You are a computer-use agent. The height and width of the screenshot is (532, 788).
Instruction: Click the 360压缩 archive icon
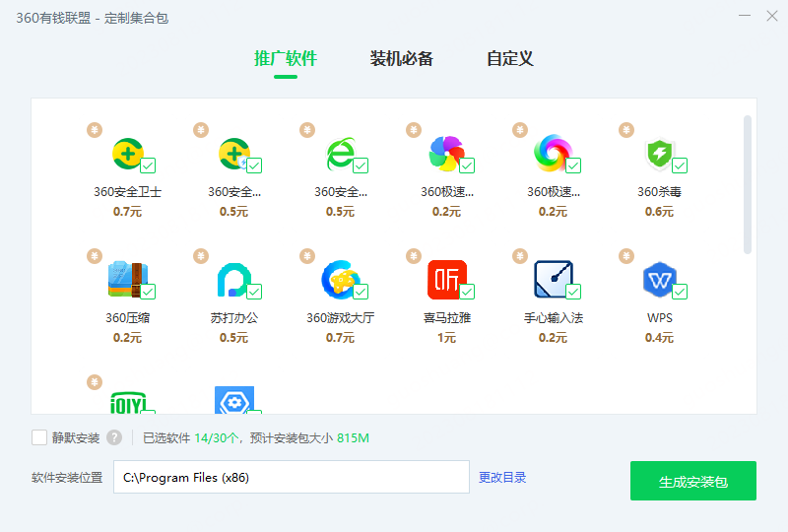[x=128, y=279]
